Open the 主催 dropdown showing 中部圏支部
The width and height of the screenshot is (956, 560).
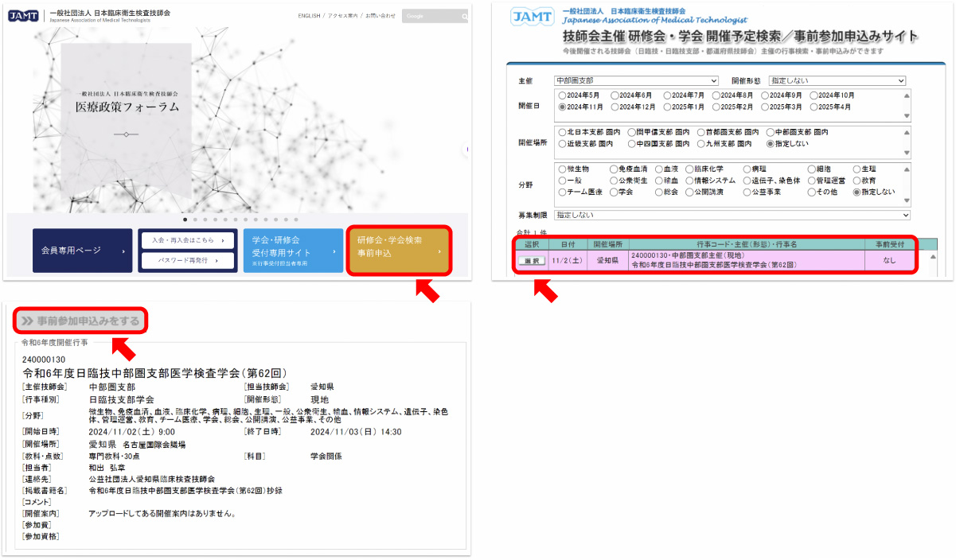637,81
